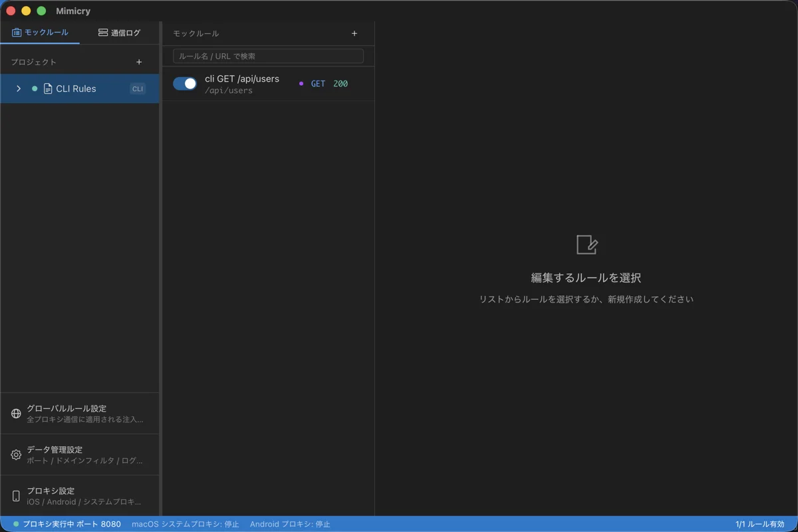This screenshot has height=532, width=798.
Task: Click Android プロキシ: 停止 status
Action: point(290,524)
